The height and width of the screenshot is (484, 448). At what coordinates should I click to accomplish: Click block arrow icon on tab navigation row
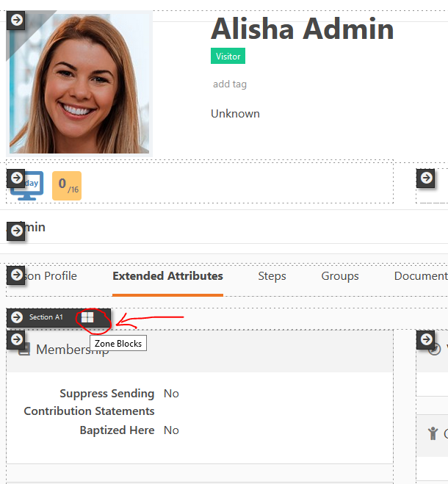click(x=16, y=275)
